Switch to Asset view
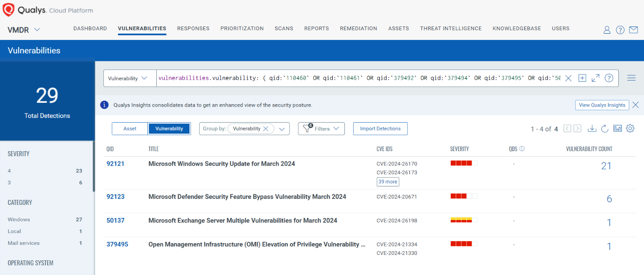The image size is (644, 275). tap(130, 128)
